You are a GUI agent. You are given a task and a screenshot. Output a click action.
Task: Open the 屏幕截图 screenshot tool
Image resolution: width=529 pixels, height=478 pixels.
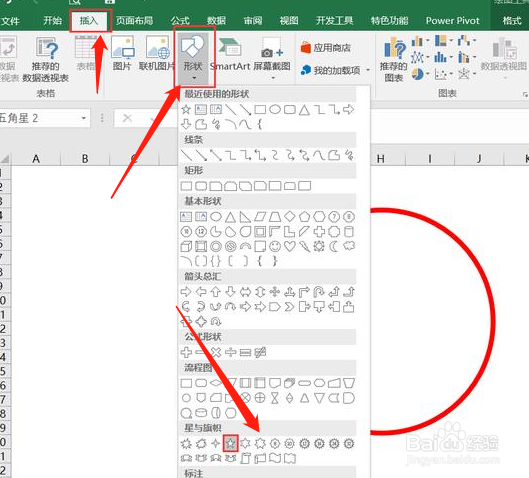tap(272, 58)
